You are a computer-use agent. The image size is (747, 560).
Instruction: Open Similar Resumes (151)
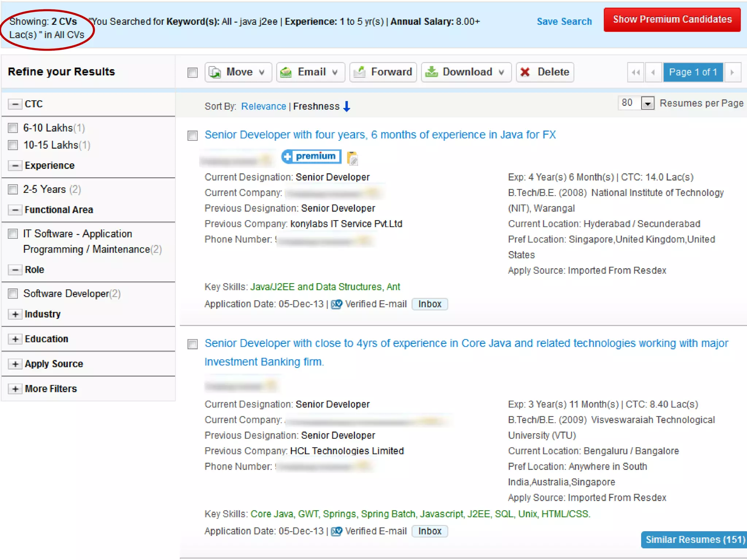pyautogui.click(x=694, y=540)
